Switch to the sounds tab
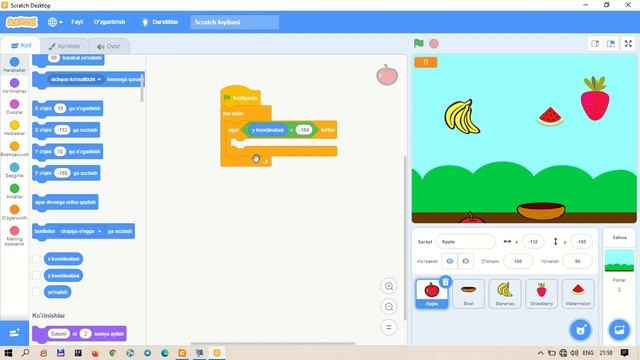The image size is (640, 360). click(x=109, y=46)
